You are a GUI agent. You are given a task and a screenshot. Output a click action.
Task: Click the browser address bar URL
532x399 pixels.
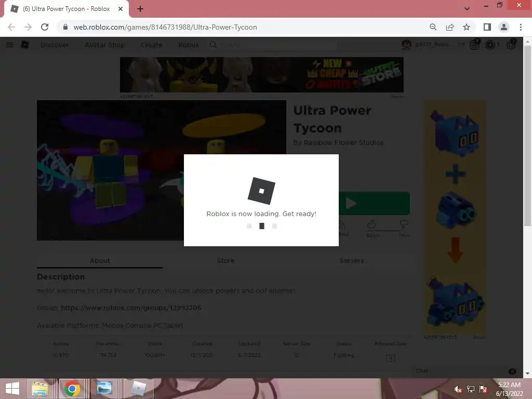point(165,27)
